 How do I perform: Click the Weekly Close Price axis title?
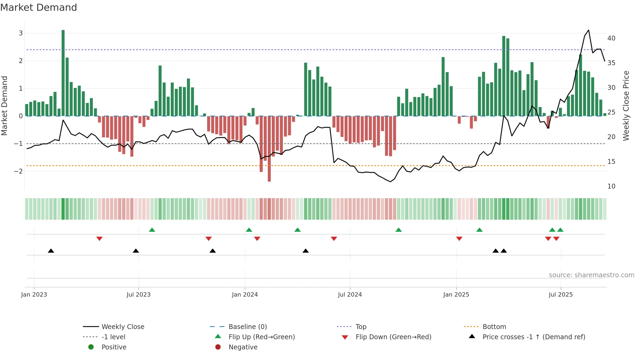point(626,106)
